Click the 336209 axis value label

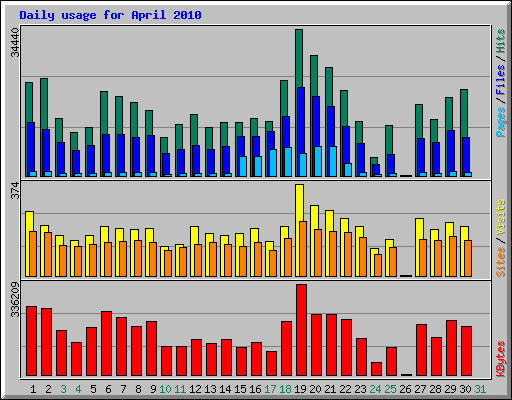tap(15, 300)
